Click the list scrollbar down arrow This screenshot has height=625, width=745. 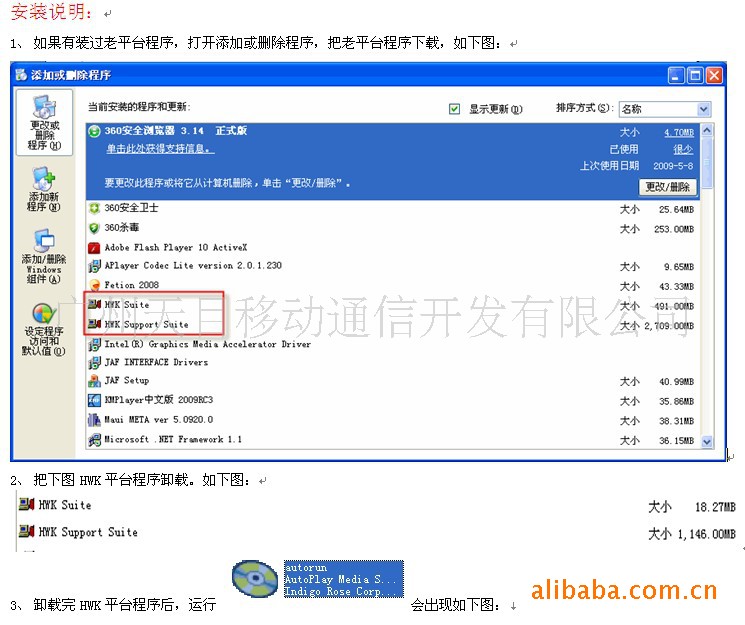(x=707, y=442)
